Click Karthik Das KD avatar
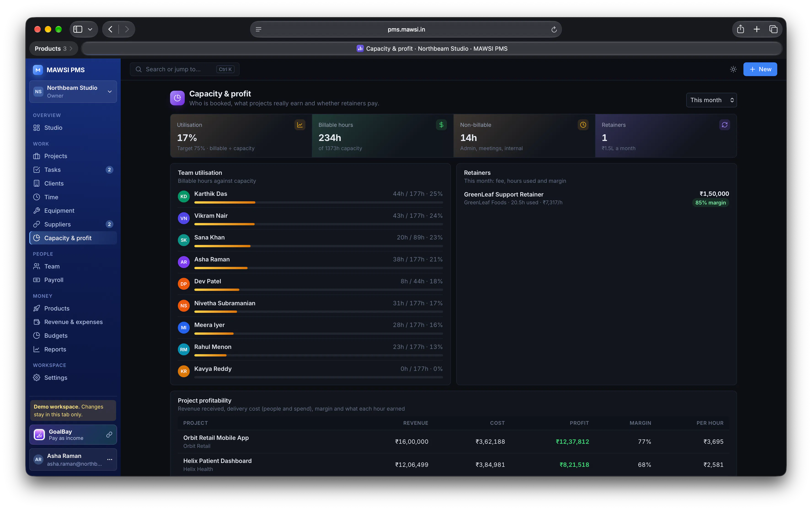Image resolution: width=812 pixels, height=510 pixels. pos(183,197)
